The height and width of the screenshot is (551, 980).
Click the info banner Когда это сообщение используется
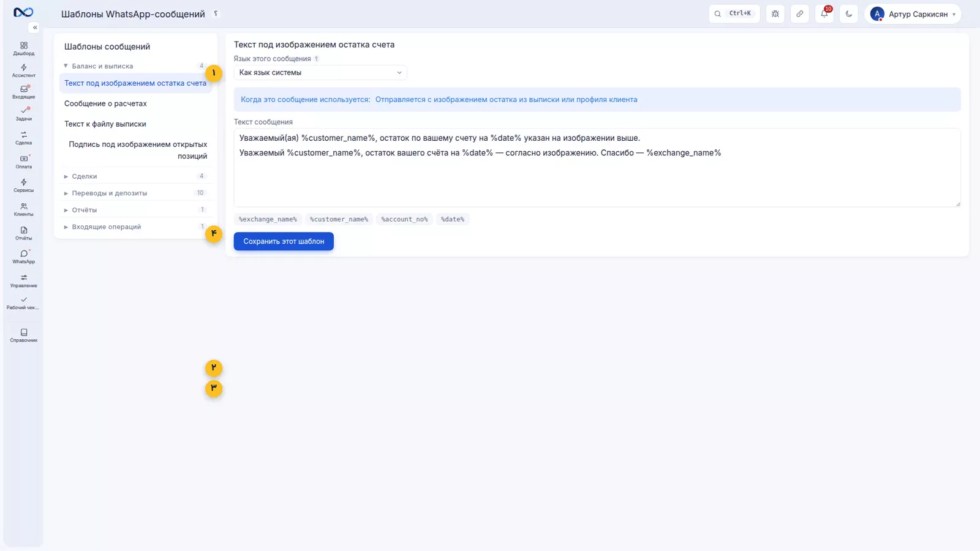(597, 99)
